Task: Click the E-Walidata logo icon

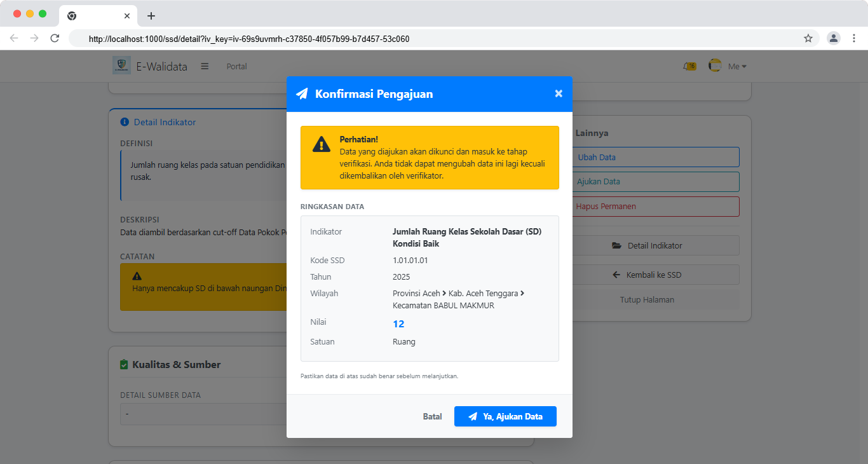Action: 121,66
